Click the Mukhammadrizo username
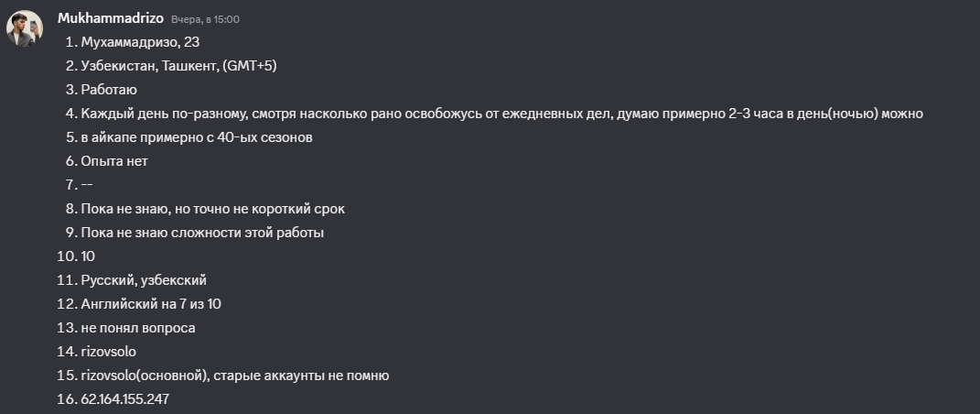This screenshot has width=980, height=414. [x=110, y=18]
